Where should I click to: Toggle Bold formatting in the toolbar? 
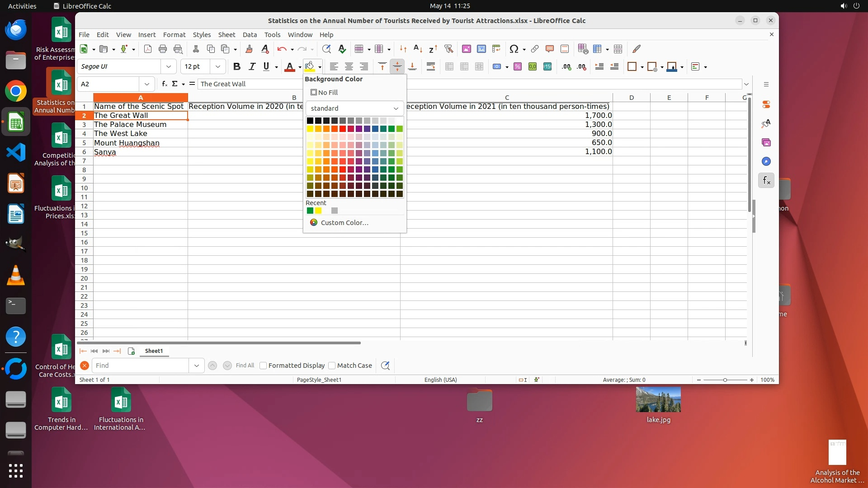pyautogui.click(x=236, y=67)
